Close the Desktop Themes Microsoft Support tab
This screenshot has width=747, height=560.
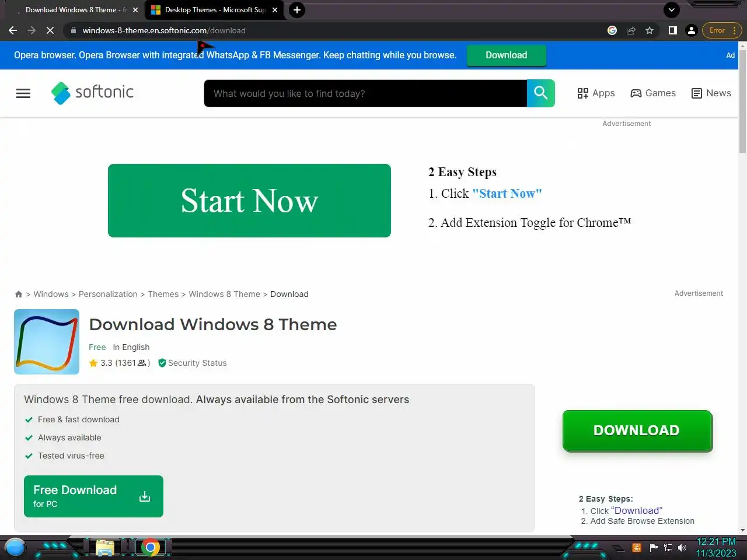pyautogui.click(x=275, y=10)
